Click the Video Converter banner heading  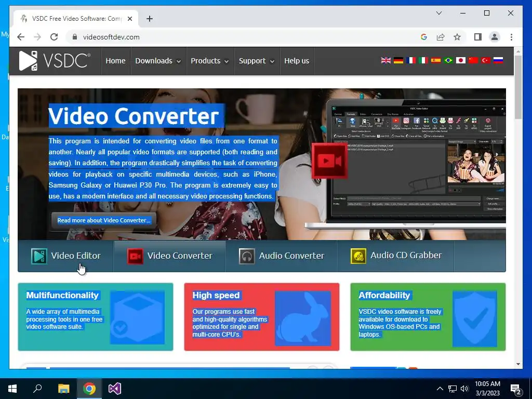coord(134,116)
